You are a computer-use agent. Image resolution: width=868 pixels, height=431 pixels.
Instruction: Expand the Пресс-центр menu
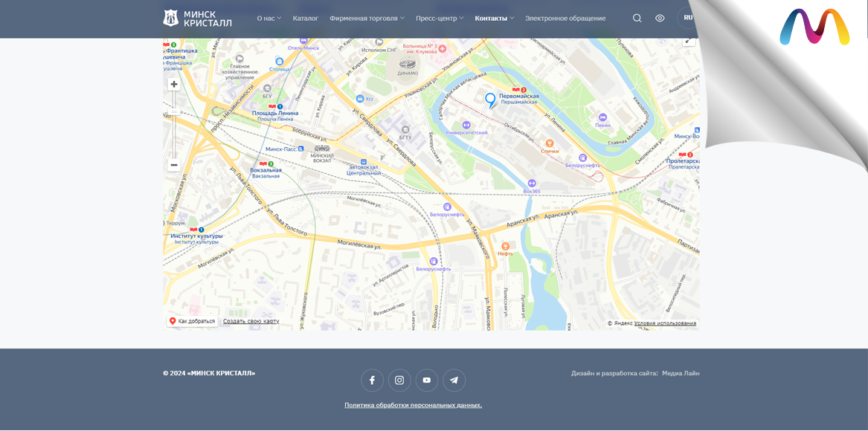click(440, 19)
